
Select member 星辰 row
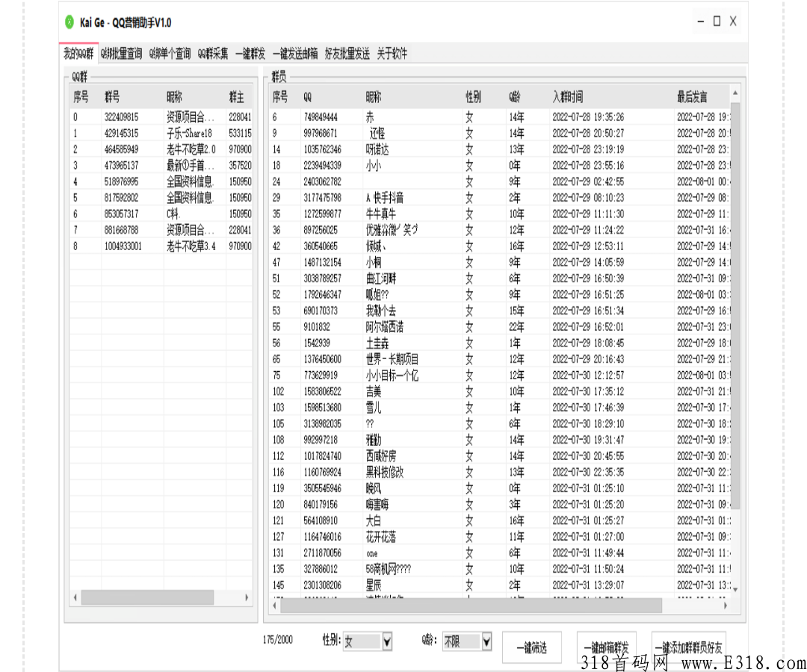[x=499, y=585]
